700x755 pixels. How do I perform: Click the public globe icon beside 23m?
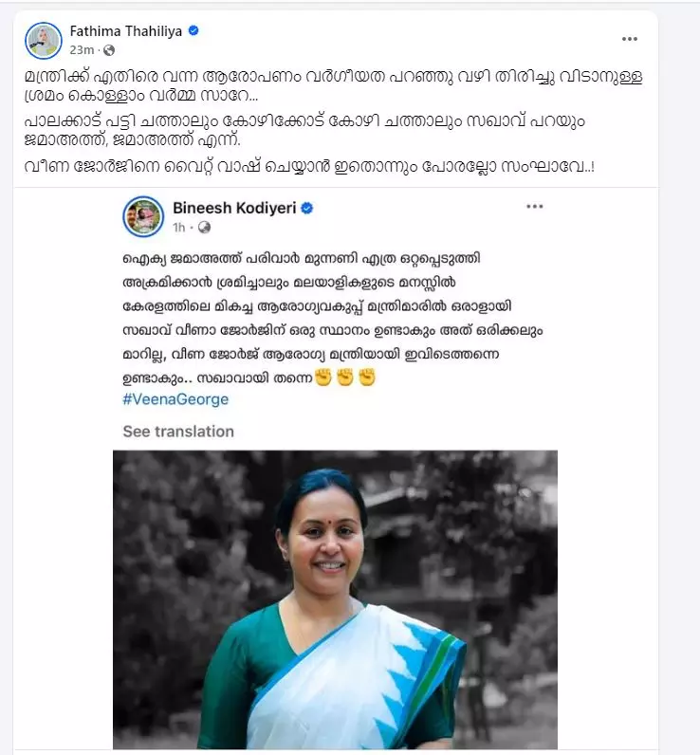coord(109,50)
